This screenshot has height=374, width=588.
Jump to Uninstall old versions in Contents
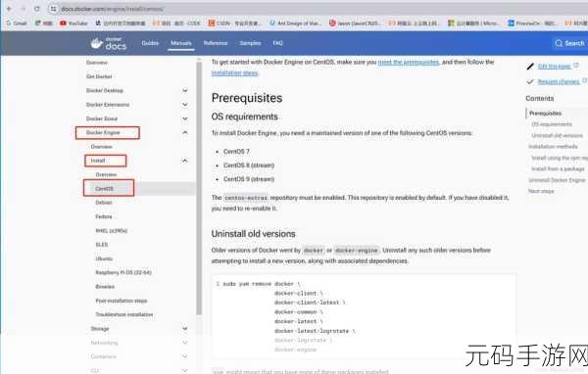coord(558,136)
